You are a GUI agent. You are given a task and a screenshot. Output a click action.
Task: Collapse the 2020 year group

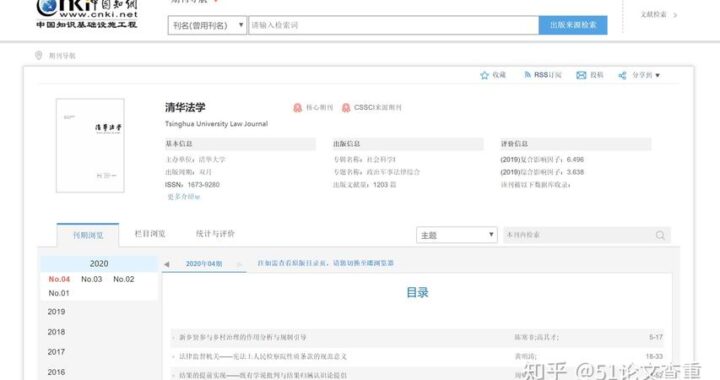point(99,263)
